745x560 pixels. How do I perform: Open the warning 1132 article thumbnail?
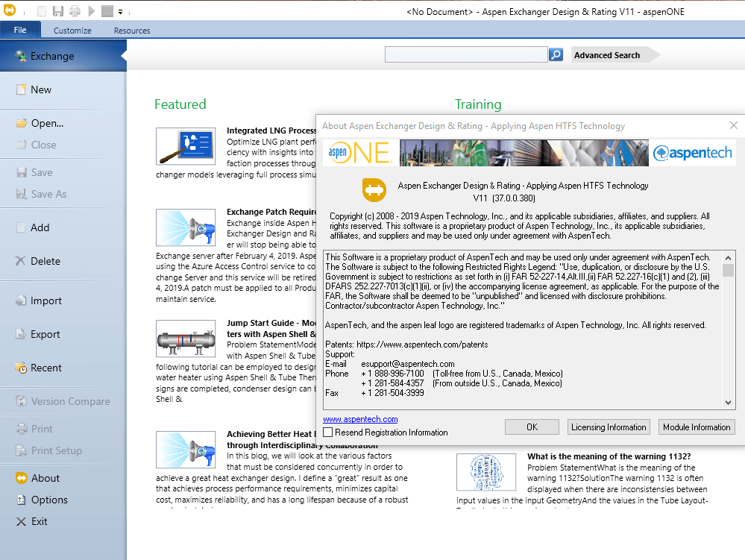(486, 472)
